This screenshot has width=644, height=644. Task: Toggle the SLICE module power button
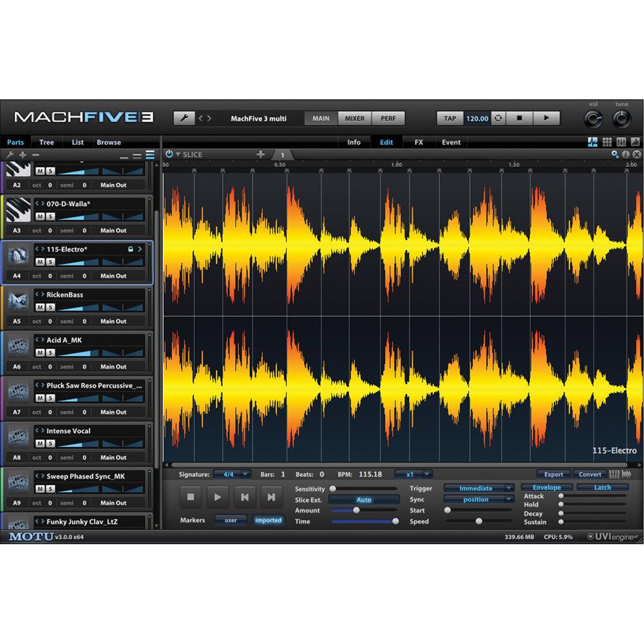pyautogui.click(x=168, y=154)
